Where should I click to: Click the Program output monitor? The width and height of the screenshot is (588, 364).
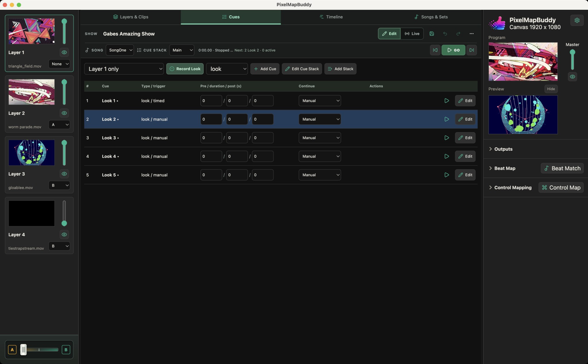point(523,61)
